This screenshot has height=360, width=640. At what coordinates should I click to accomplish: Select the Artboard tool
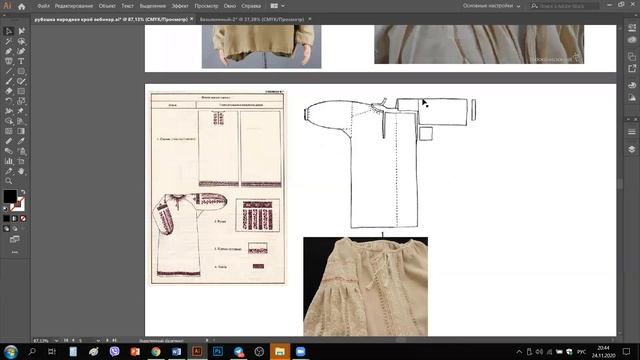tap(21, 161)
